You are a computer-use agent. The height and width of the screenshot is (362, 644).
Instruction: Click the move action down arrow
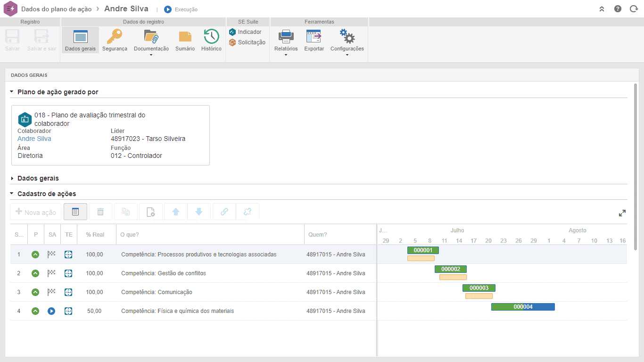tap(199, 212)
